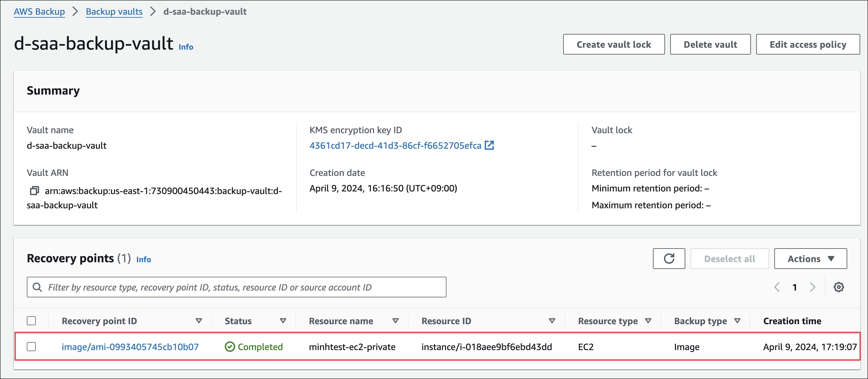Toggle select-all checkbox in table header
This screenshot has width=868, height=379.
[x=31, y=321]
